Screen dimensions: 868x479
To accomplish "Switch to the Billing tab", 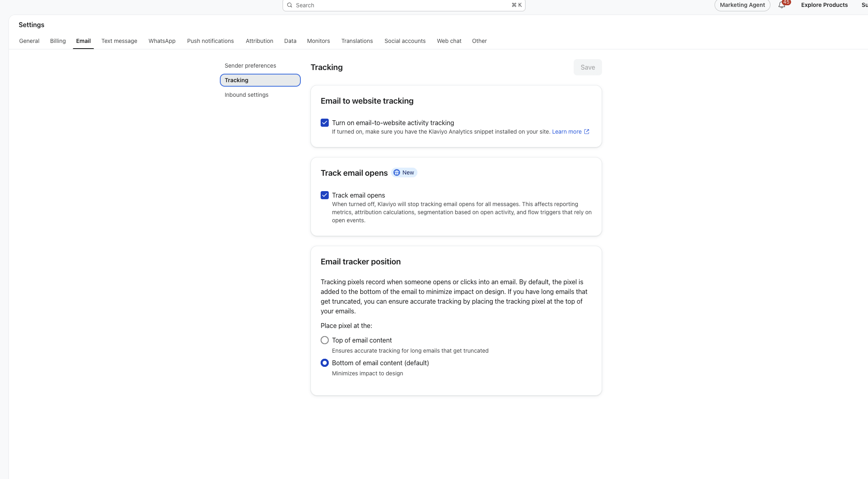I will (x=58, y=41).
